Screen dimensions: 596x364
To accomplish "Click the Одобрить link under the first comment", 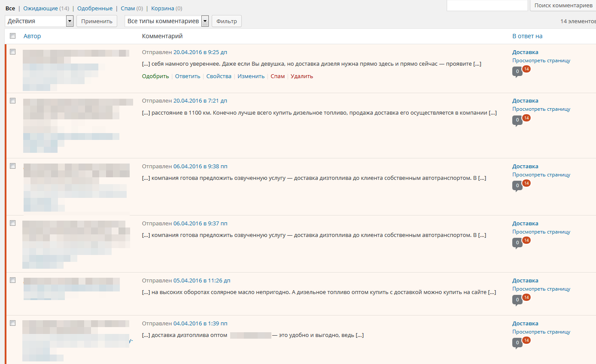I will [155, 76].
